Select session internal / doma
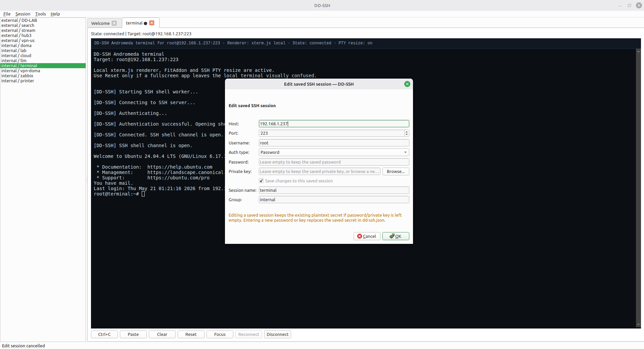 click(x=43, y=46)
